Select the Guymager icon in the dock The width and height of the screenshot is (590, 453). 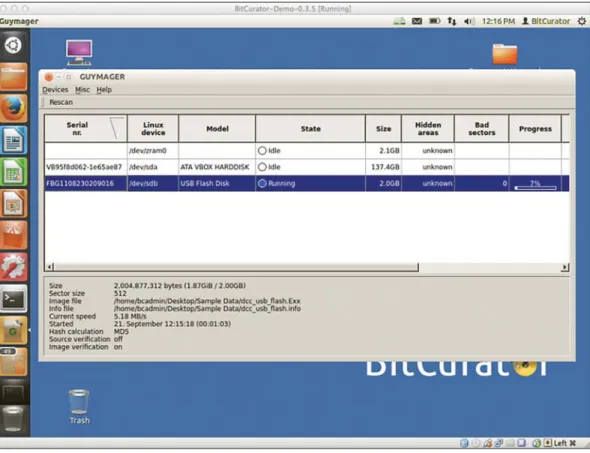coord(14,330)
